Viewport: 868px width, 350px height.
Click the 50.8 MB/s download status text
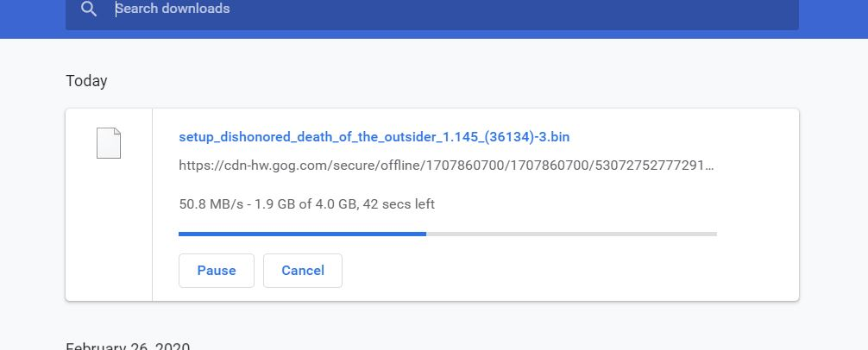point(211,204)
